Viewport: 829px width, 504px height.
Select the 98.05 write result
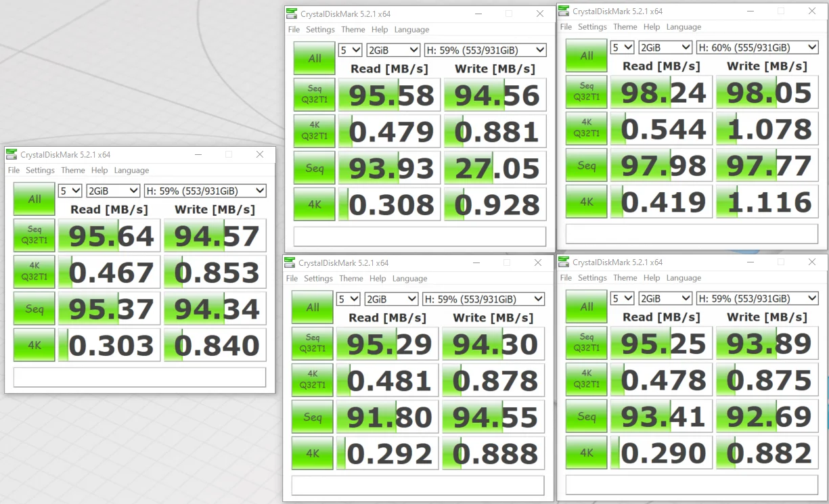[767, 92]
